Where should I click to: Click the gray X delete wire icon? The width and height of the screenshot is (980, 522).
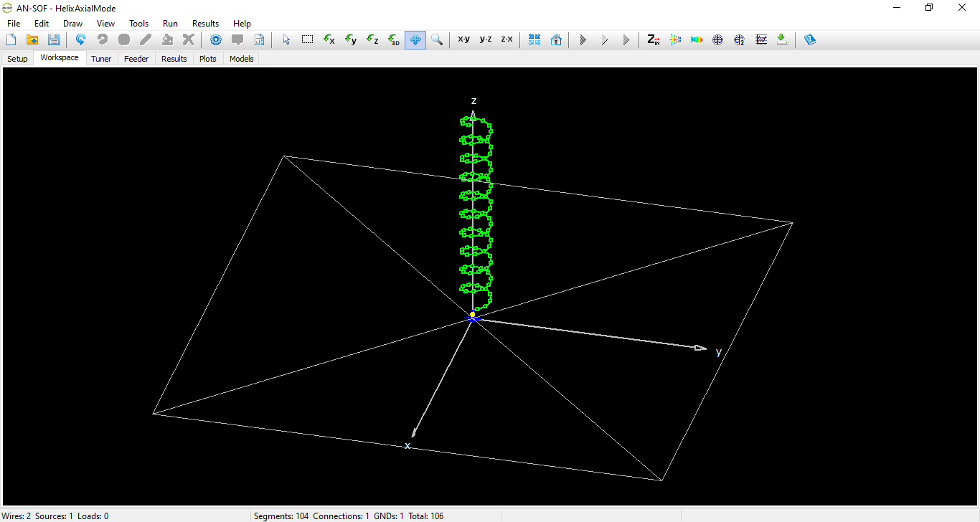pos(188,39)
